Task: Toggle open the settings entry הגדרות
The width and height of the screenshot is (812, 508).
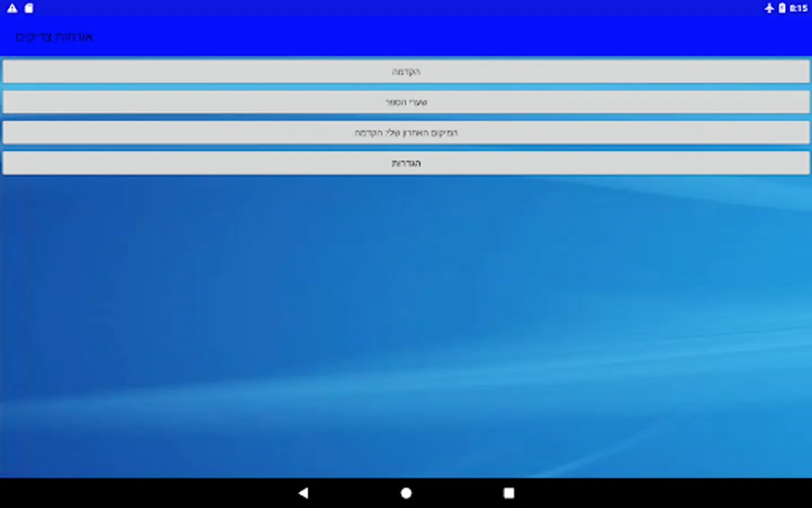Action: (x=406, y=163)
